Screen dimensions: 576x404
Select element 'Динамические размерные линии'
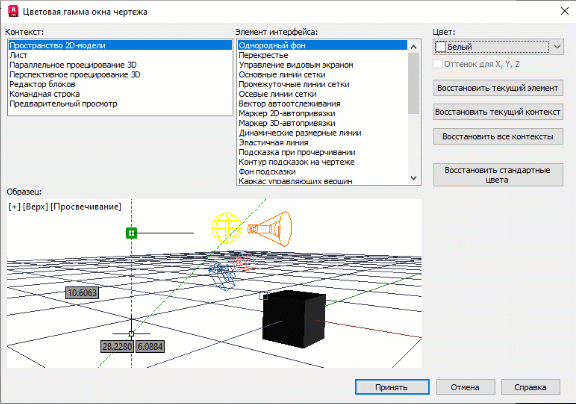(322, 133)
